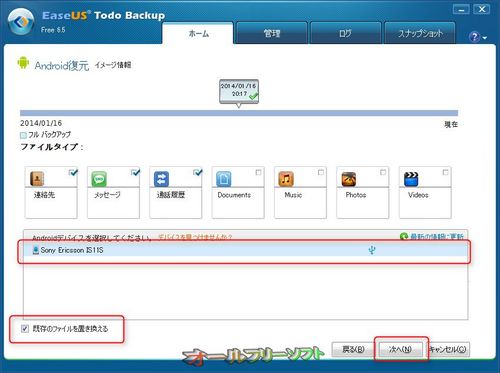Screen dimensions: 500x373
Task: Open the スナップショット tab
Action: (x=420, y=33)
